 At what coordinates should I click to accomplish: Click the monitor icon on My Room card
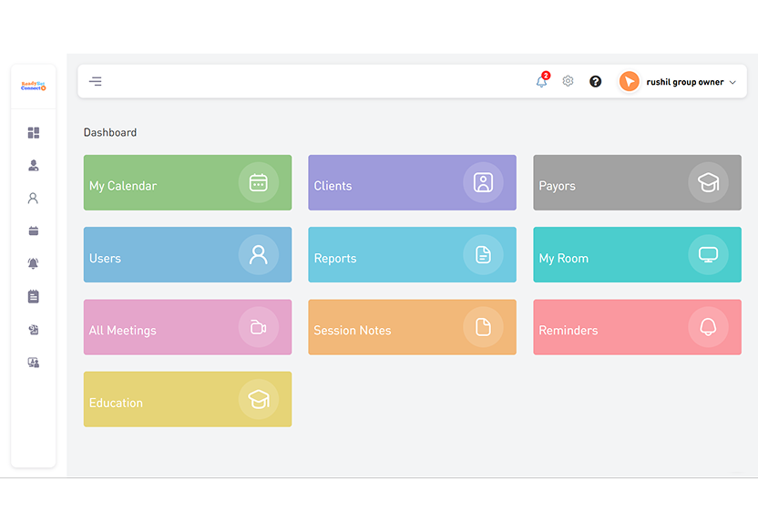tap(708, 255)
